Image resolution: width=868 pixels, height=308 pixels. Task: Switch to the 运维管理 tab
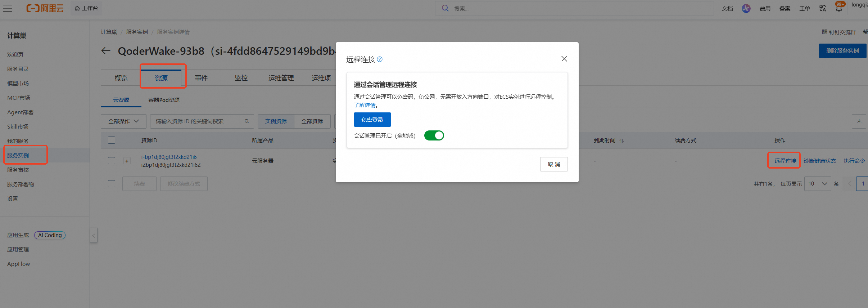coord(281,78)
